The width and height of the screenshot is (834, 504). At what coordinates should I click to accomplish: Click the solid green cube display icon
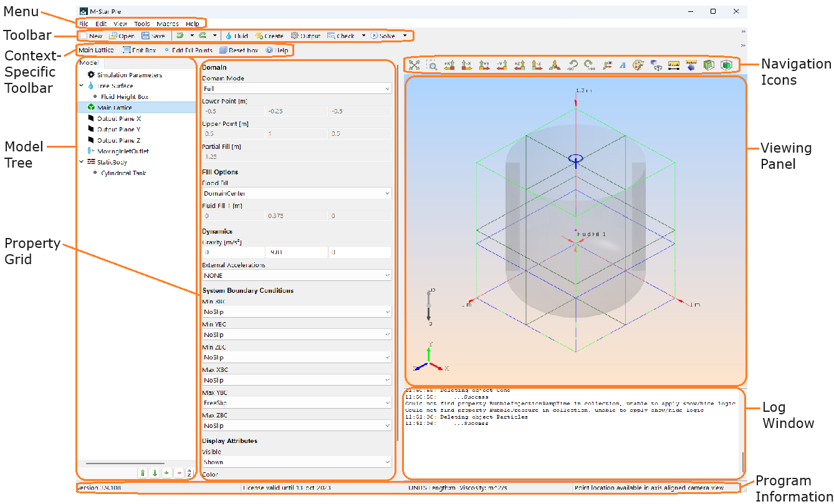(x=726, y=65)
